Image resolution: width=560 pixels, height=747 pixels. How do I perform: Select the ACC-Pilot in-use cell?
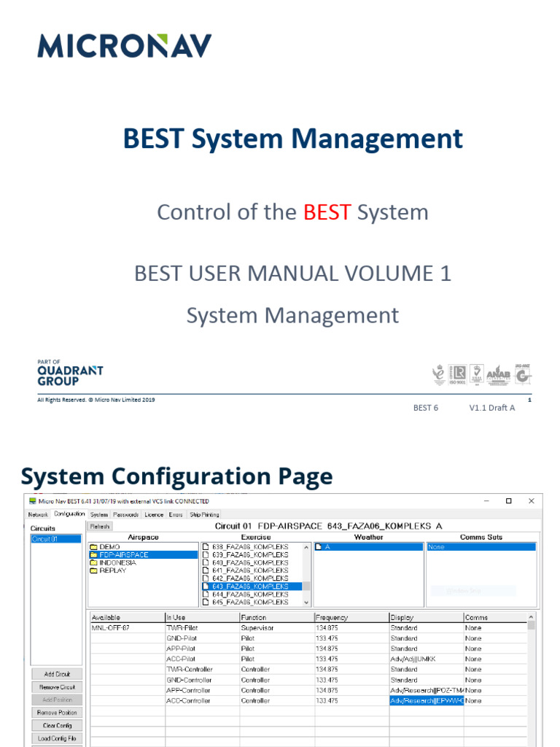[203, 659]
